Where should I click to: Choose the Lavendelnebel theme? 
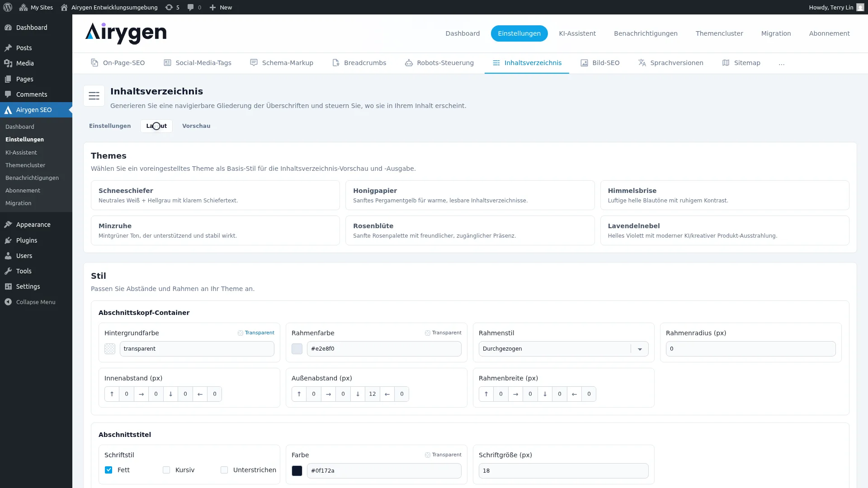[x=725, y=230]
